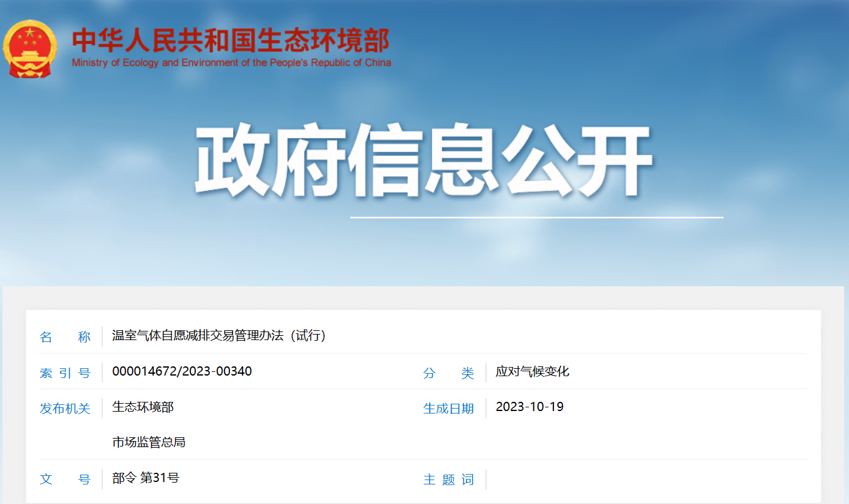Click the index number 000014672/2023-00340
This screenshot has width=849, height=504.
(x=182, y=371)
